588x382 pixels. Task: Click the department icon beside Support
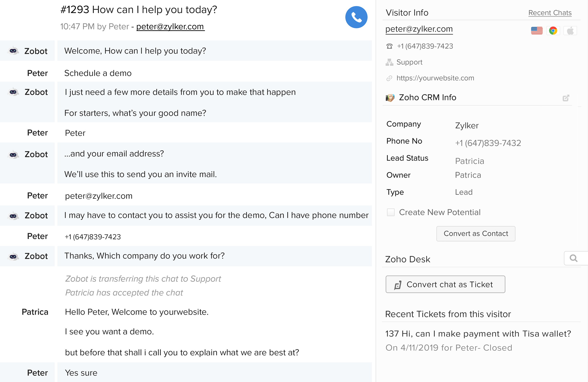tap(389, 62)
